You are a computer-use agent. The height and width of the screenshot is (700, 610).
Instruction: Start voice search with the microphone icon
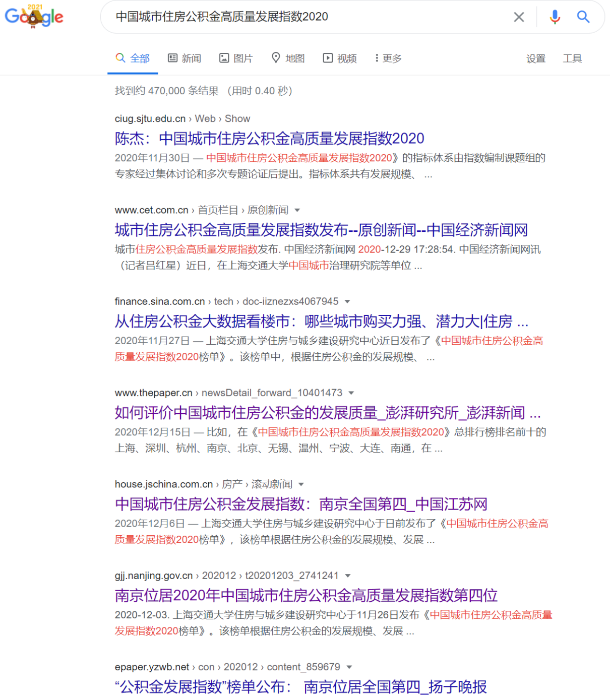(x=555, y=17)
